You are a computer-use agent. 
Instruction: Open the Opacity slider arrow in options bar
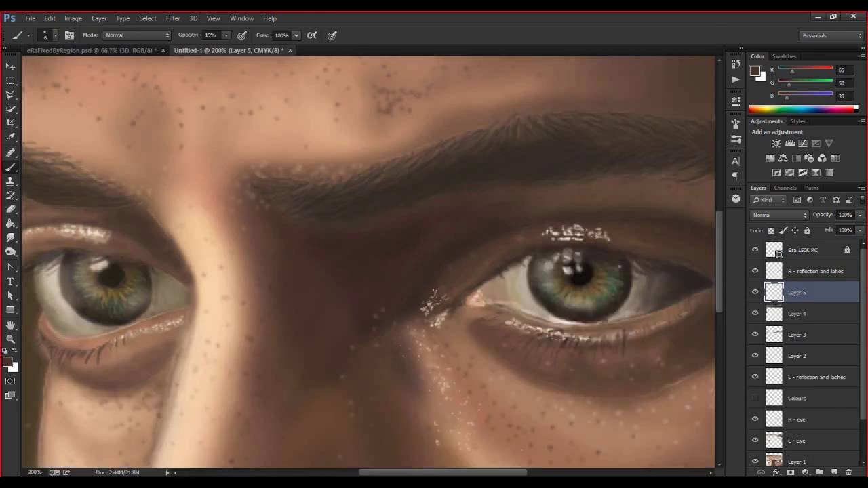point(226,35)
